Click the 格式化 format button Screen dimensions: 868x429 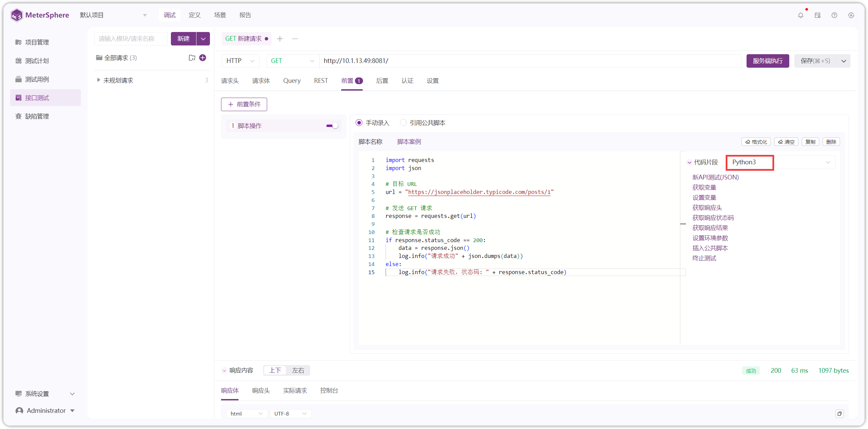tap(756, 142)
